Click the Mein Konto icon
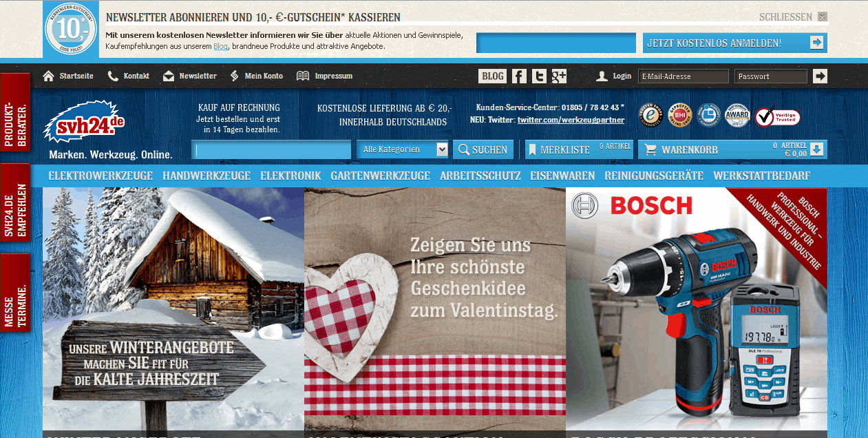Image resolution: width=868 pixels, height=438 pixels. point(234,76)
